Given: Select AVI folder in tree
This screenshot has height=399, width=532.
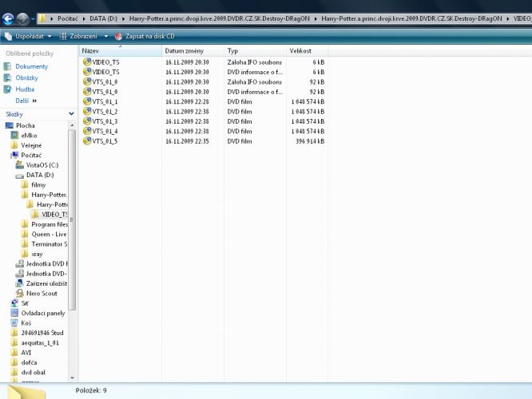Looking at the screenshot, I should (26, 353).
